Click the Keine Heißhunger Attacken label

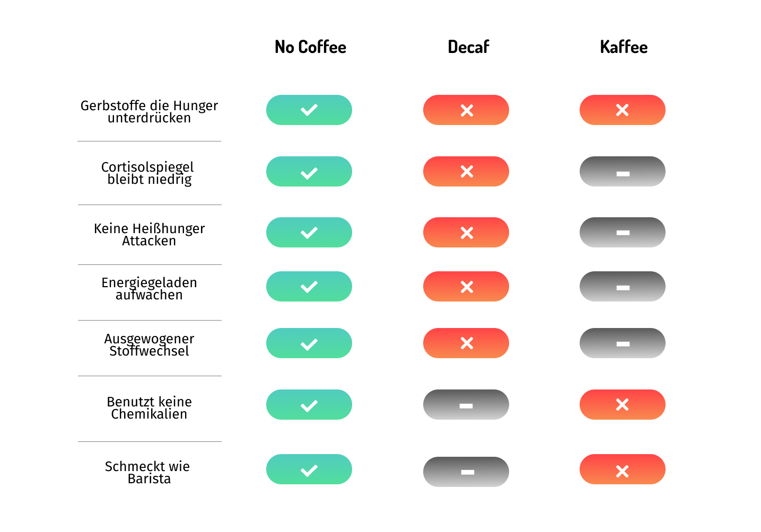[x=149, y=235]
